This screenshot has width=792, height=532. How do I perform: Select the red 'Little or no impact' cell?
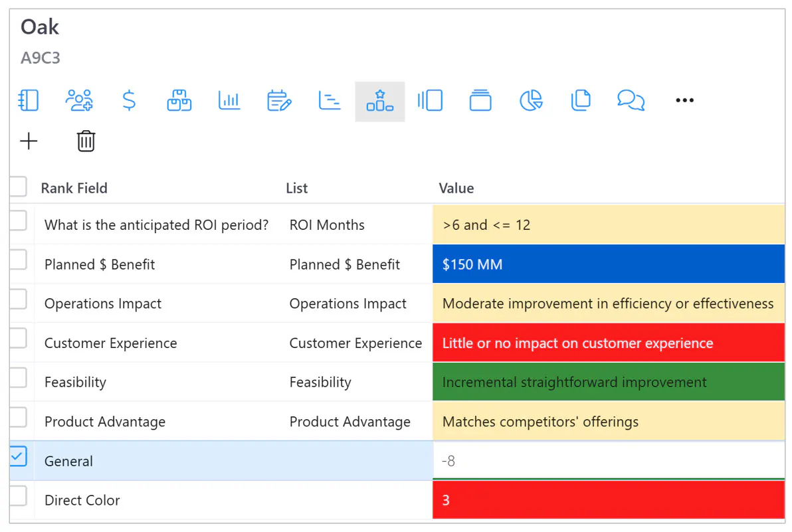(609, 343)
